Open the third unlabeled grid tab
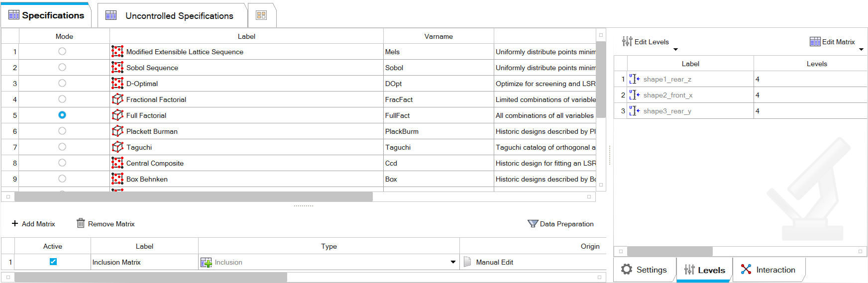868x283 pixels. 261,15
